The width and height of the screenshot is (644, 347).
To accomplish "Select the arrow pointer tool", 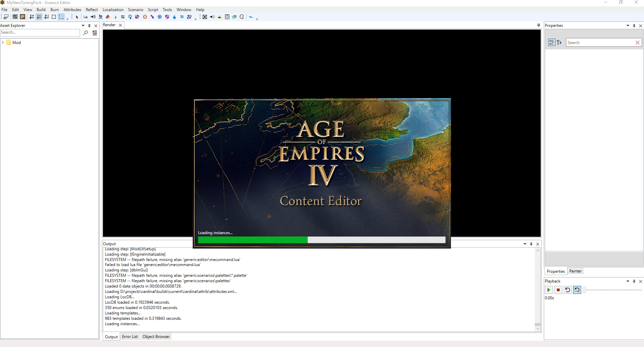I will click(77, 17).
